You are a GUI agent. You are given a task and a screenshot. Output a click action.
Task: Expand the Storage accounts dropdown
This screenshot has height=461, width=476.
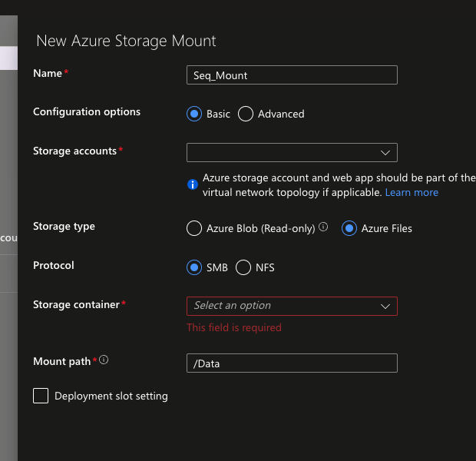point(292,152)
